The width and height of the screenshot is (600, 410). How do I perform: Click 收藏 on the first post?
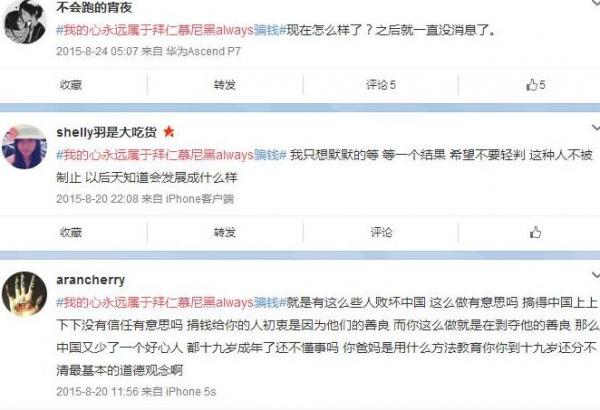tap(71, 85)
